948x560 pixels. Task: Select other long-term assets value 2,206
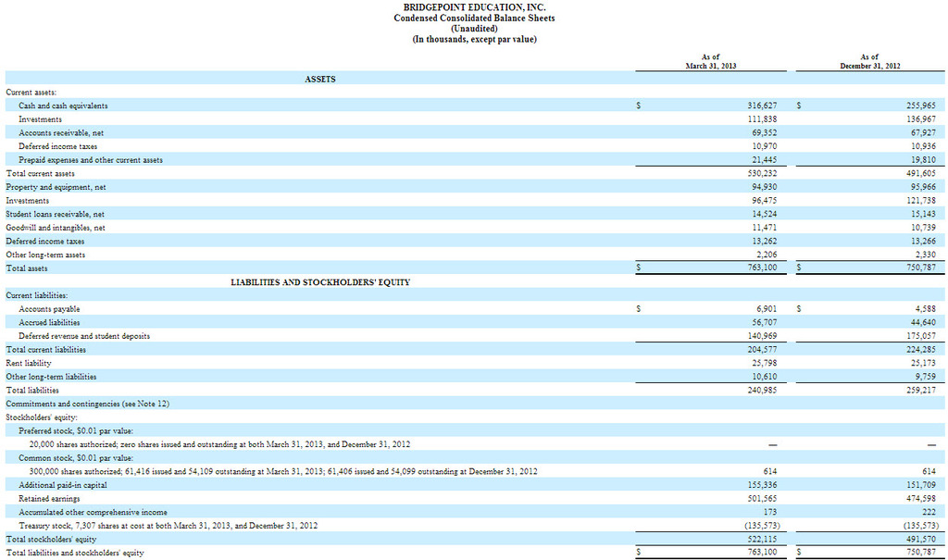(767, 255)
